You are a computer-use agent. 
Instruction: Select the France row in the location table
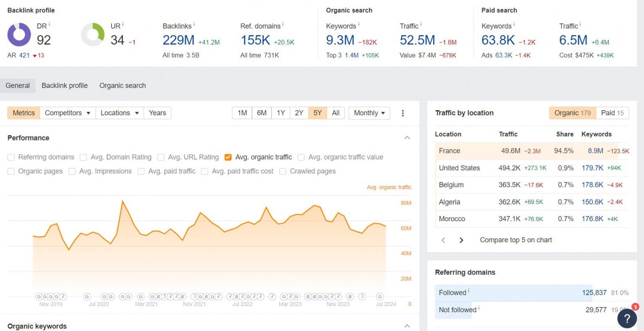click(x=482, y=151)
